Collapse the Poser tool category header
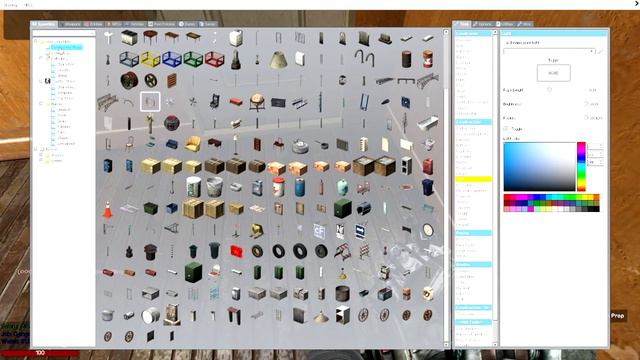Viewport: 640px width, 360px height. (473, 233)
